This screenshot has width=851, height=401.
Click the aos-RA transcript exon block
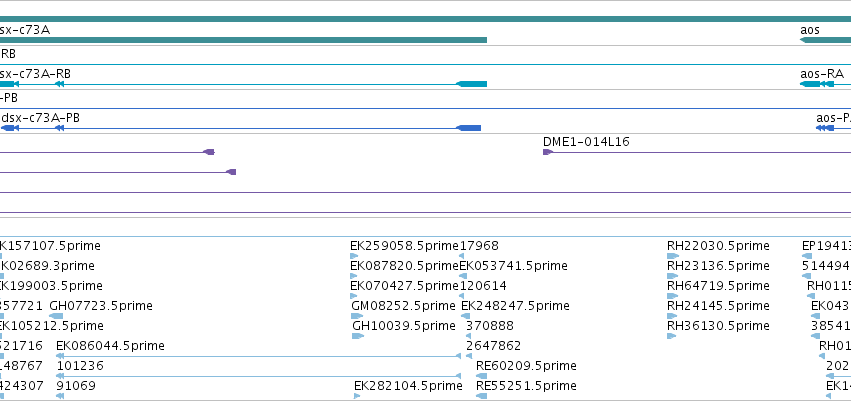[x=810, y=84]
